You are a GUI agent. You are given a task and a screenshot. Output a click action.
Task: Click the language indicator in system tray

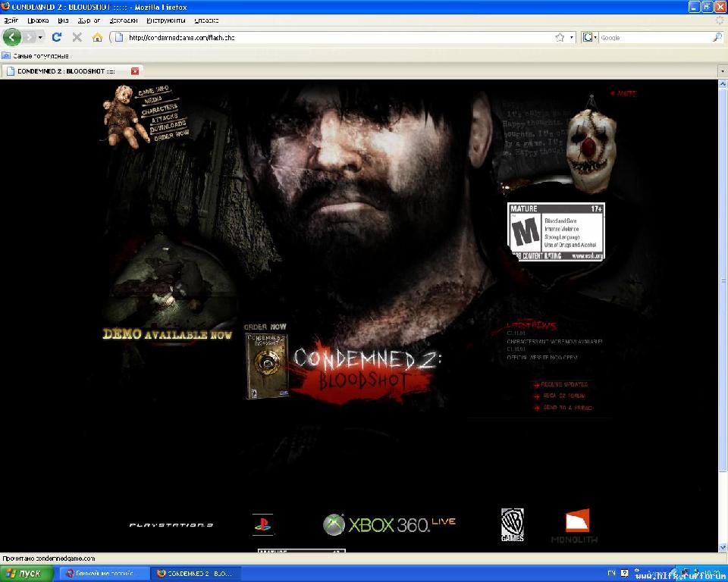[x=611, y=573]
